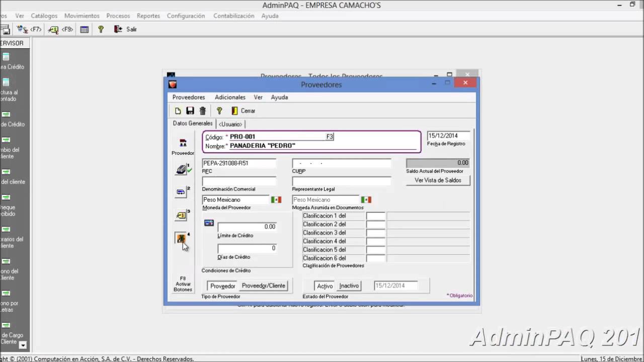Click the F3 lookup button beside Código
The width and height of the screenshot is (644, 362).
(x=330, y=136)
